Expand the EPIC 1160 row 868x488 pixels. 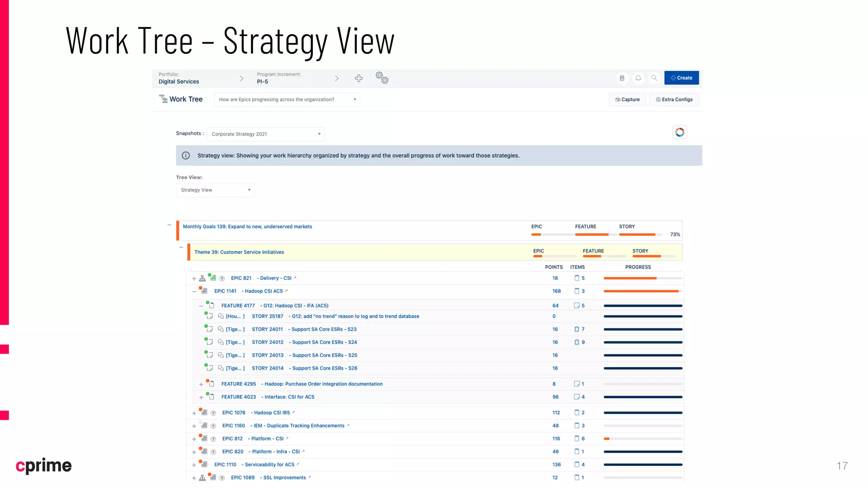(x=194, y=426)
